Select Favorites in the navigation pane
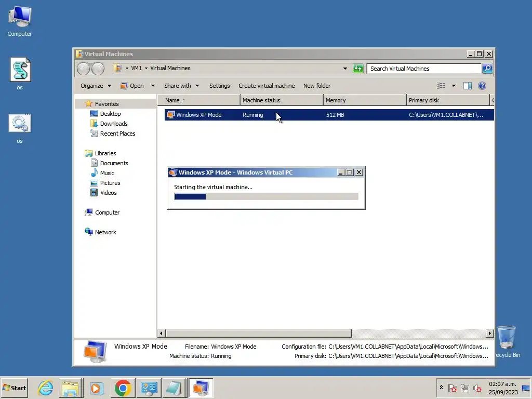 107,104
